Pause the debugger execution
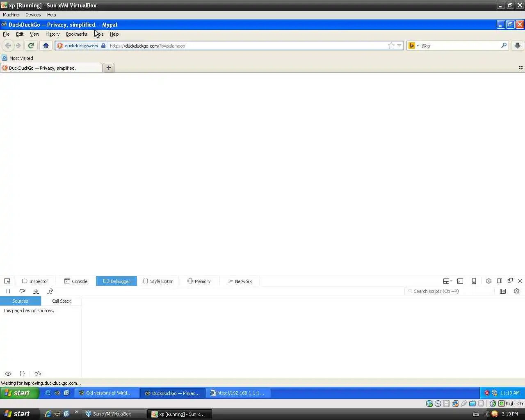This screenshot has height=420, width=525. (x=8, y=291)
